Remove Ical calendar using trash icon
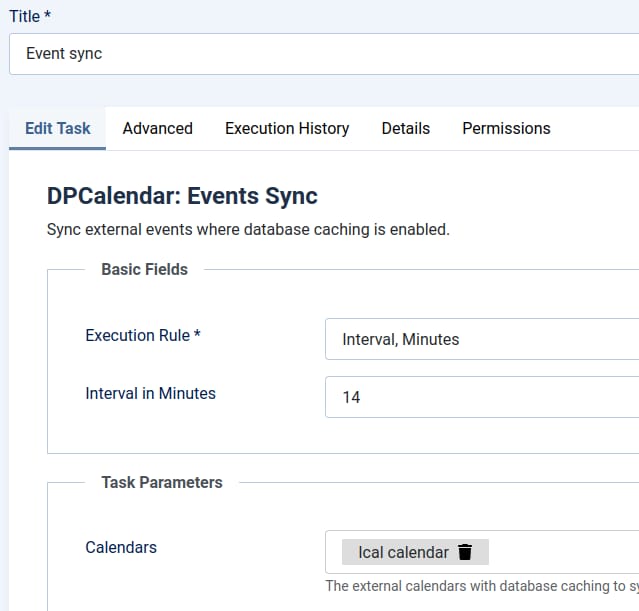Screen dimensions: 639x611 pyautogui.click(x=465, y=552)
